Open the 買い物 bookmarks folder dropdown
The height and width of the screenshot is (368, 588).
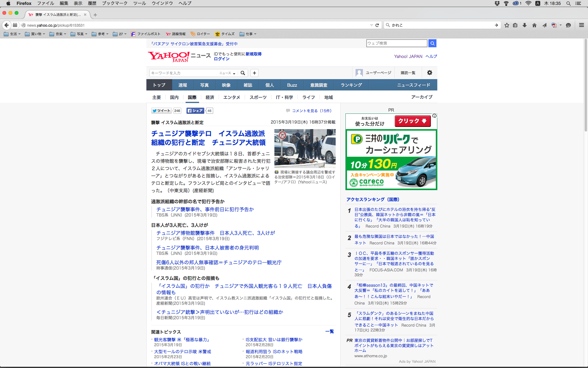tap(35, 34)
